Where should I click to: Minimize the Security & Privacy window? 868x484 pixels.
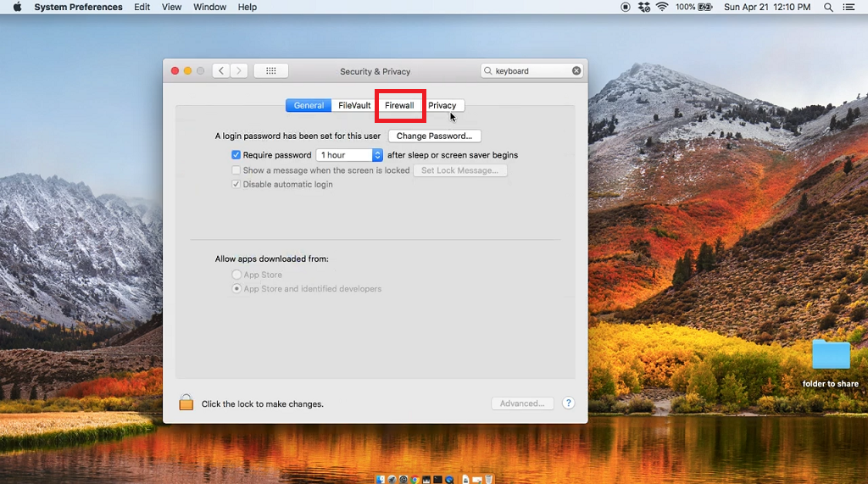(187, 71)
